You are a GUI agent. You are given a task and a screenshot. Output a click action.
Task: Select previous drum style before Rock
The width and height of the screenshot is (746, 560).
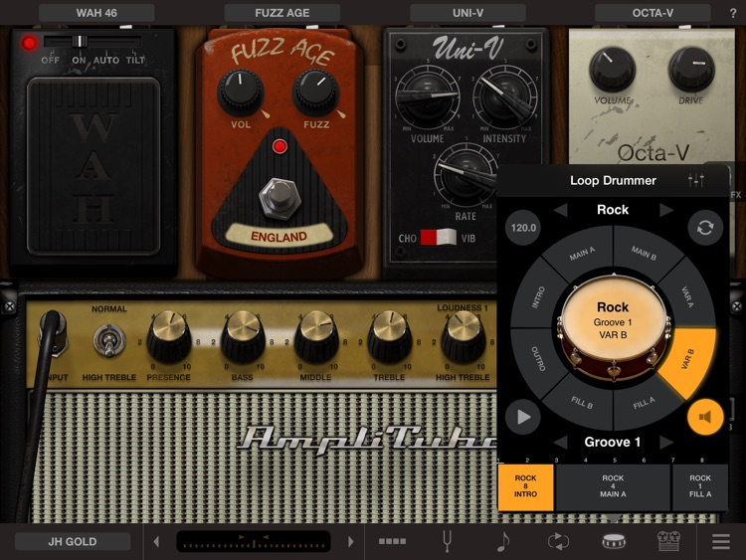[560, 210]
